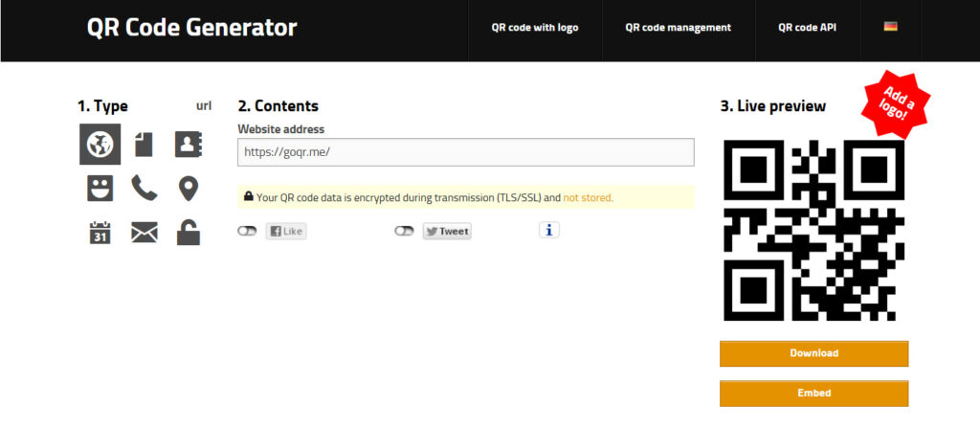Choose the SMS smiley face type icon
The width and height of the screenshot is (980, 428).
(100, 188)
